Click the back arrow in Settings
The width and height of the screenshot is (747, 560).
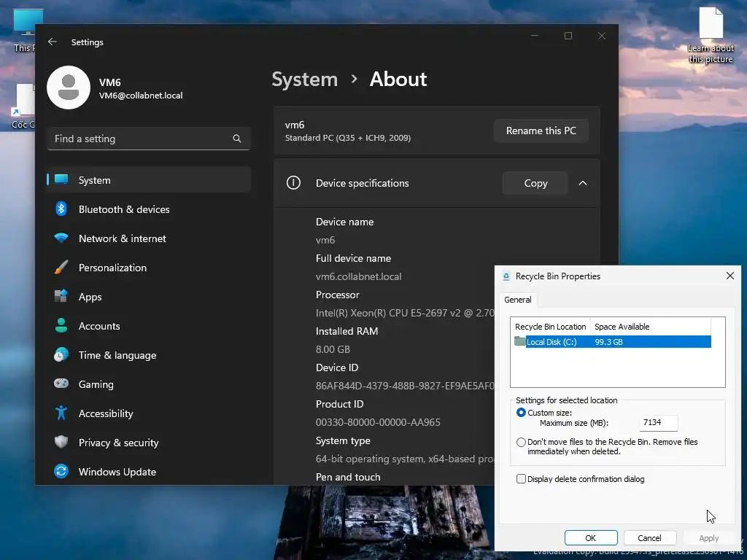pyautogui.click(x=53, y=42)
